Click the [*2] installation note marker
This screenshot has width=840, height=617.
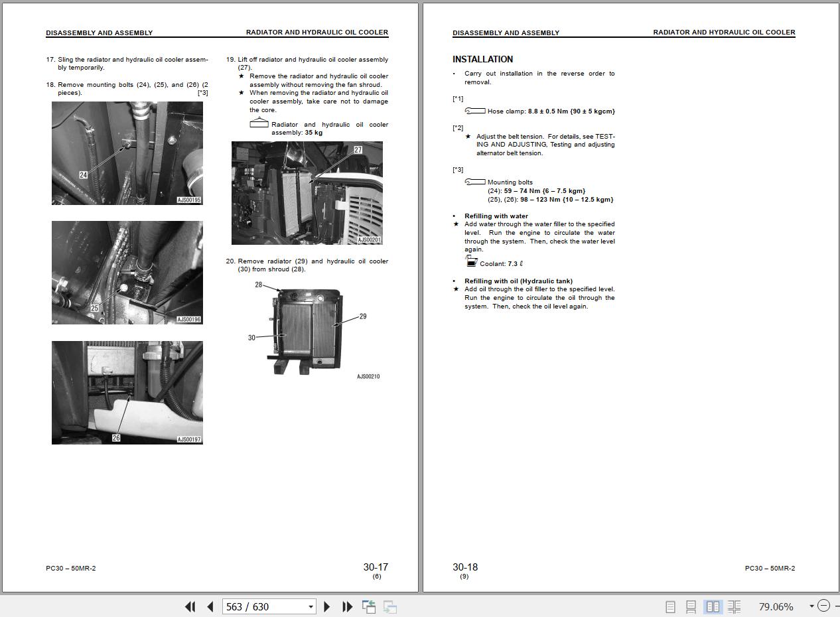pyautogui.click(x=458, y=128)
